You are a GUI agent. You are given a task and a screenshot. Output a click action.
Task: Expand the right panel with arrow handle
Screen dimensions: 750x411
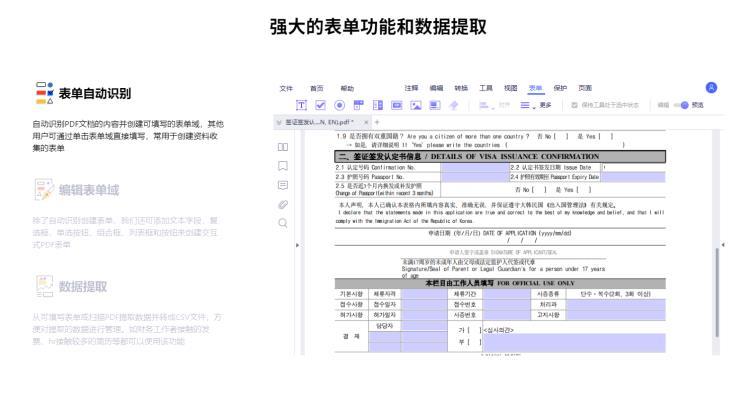pos(723,244)
